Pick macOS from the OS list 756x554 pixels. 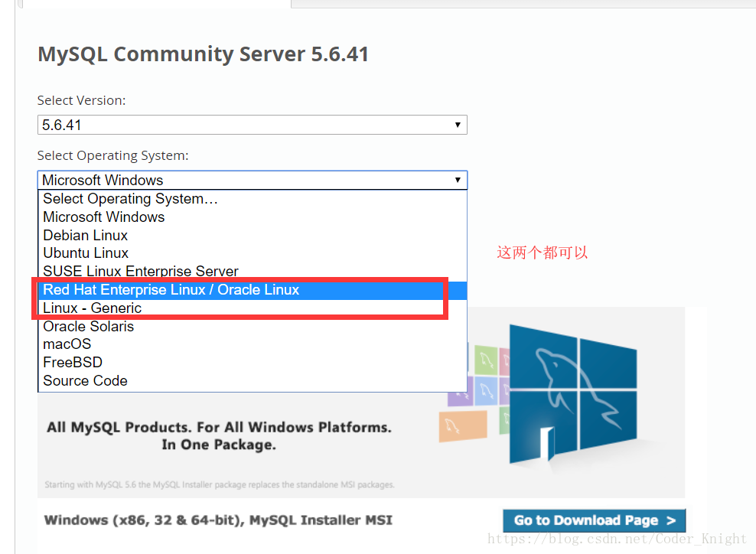253,344
